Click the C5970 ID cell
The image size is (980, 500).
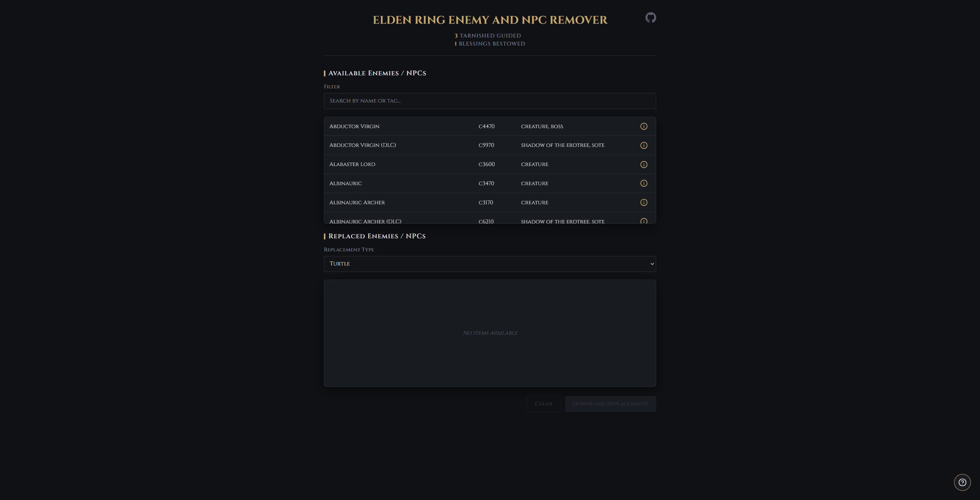pyautogui.click(x=486, y=145)
